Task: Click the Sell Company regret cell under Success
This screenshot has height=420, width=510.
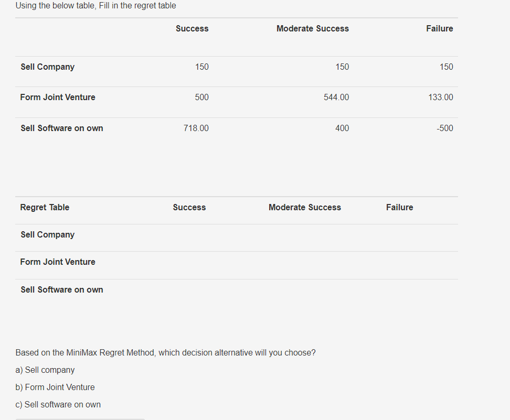Action: pyautogui.click(x=189, y=235)
